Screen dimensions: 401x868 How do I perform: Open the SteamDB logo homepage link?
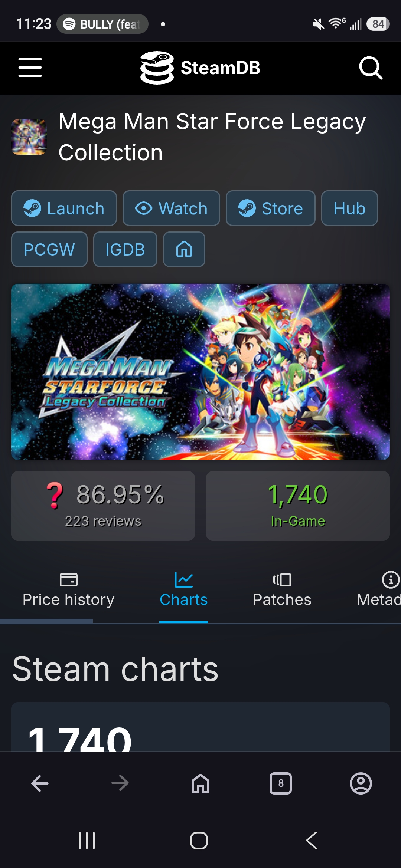click(x=200, y=68)
